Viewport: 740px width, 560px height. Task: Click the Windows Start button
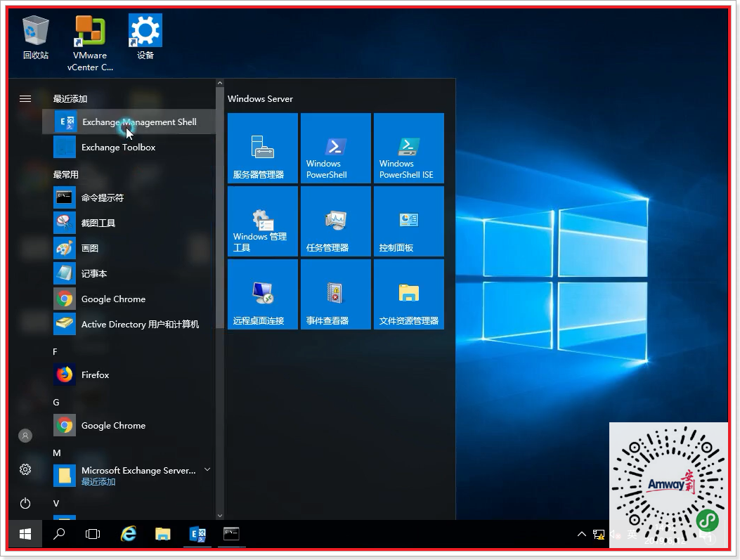(x=25, y=534)
